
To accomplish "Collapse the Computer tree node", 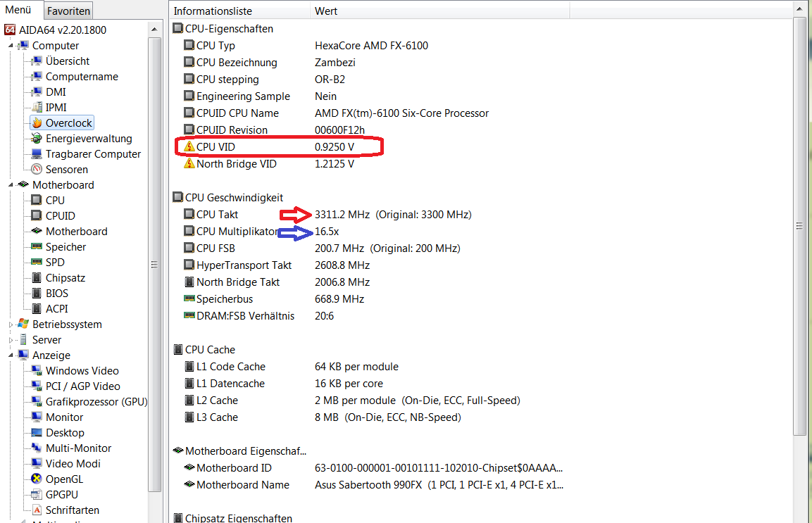I will (x=11, y=46).
